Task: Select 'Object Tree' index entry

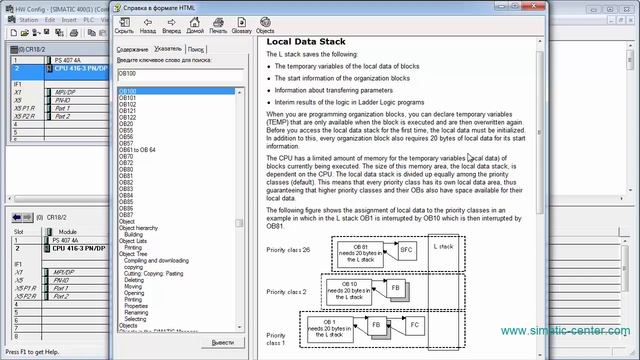Action: coord(133,254)
